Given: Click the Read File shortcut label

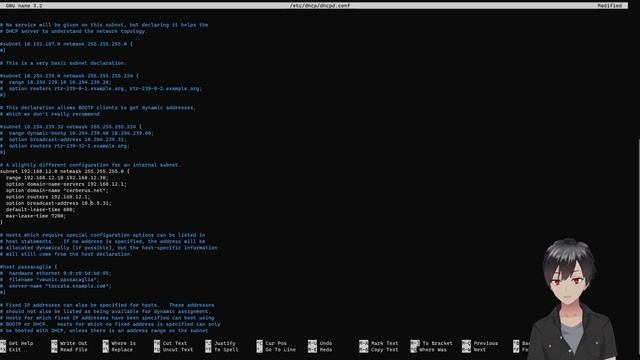Looking at the screenshot, I should pyautogui.click(x=73, y=350).
